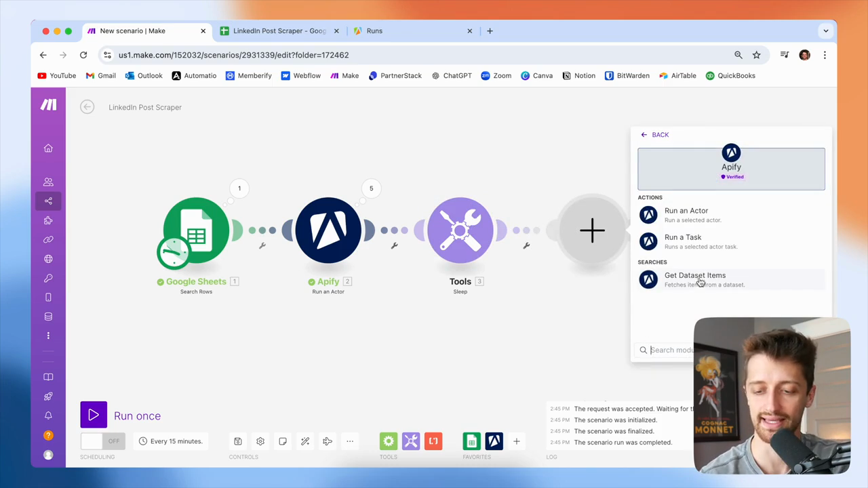868x488 pixels.
Task: Open Notifications bell icon in sidebar
Action: 48,415
